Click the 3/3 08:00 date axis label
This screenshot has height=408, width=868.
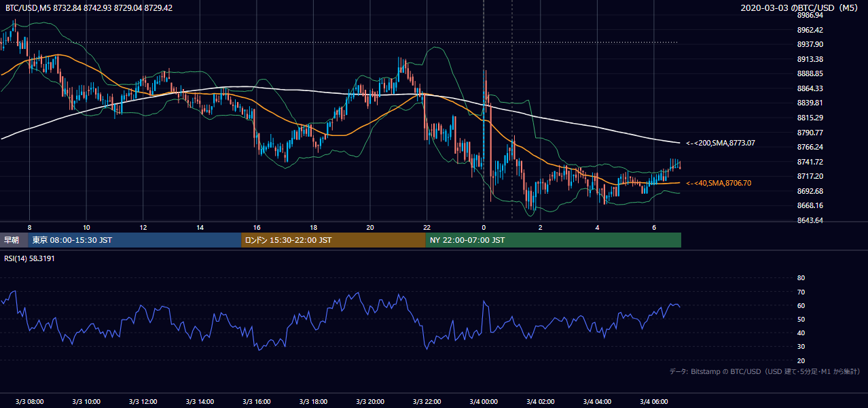pos(29,401)
